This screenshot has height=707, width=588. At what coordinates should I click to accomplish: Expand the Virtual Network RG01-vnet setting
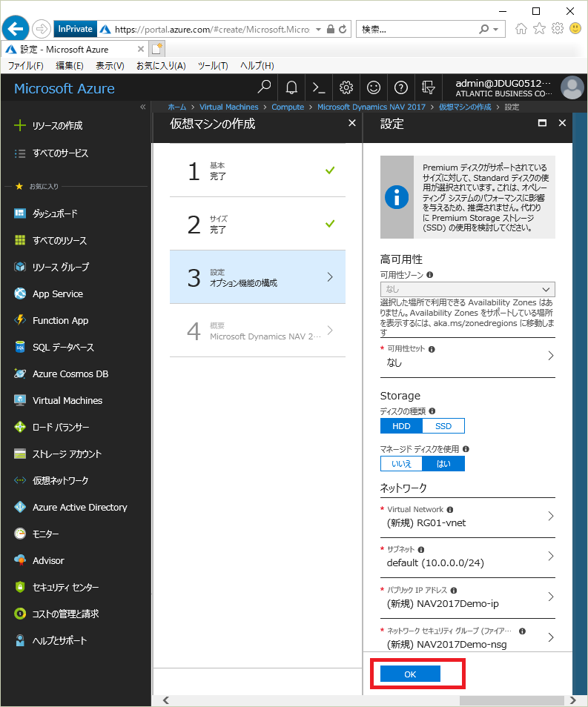pos(468,517)
